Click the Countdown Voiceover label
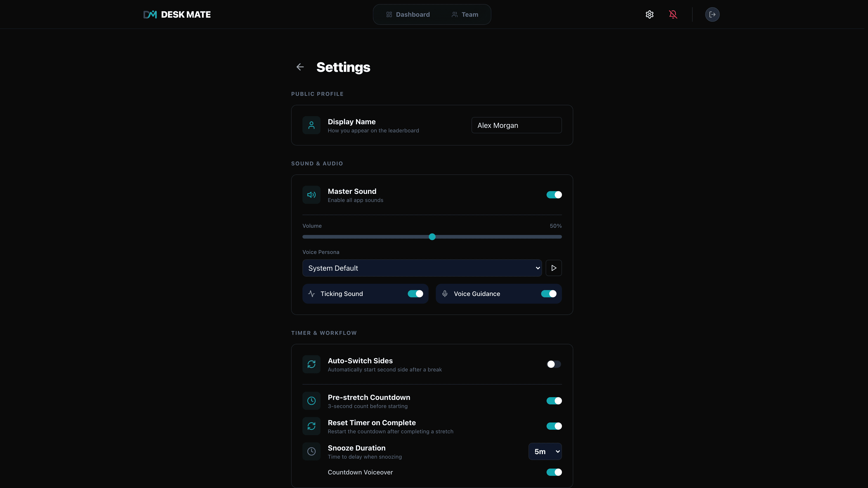 (360, 472)
